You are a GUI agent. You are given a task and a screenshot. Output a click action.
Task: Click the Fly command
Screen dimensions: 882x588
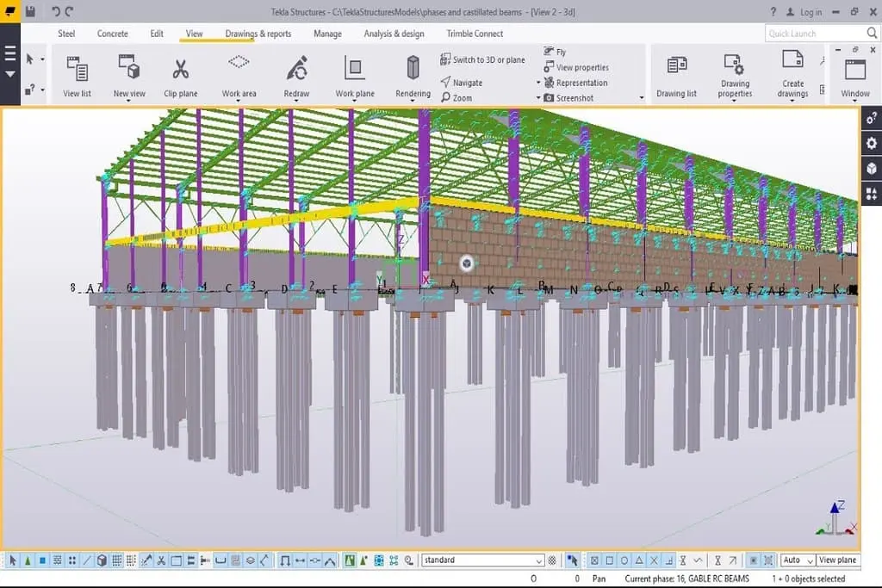point(555,52)
